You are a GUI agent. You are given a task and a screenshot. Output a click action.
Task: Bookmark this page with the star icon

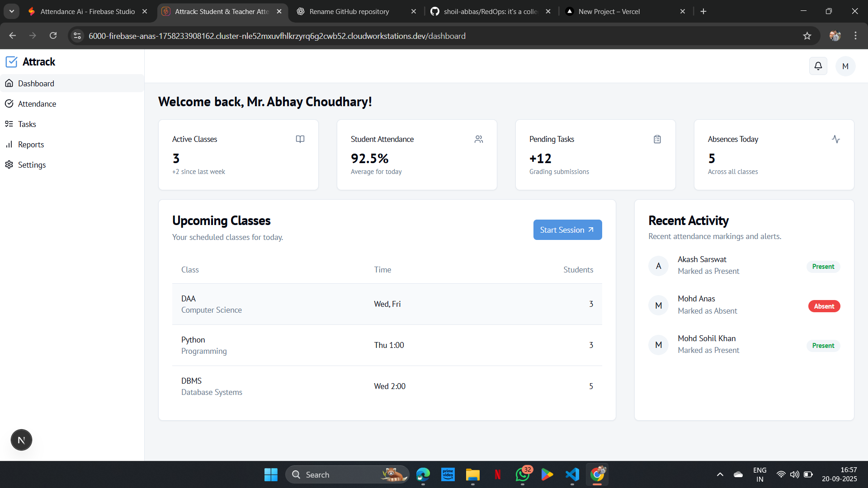tap(807, 36)
